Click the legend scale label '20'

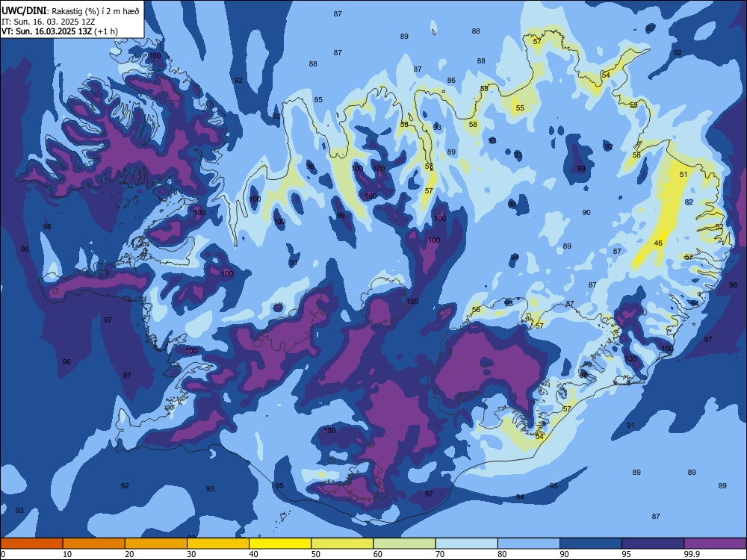tap(129, 554)
